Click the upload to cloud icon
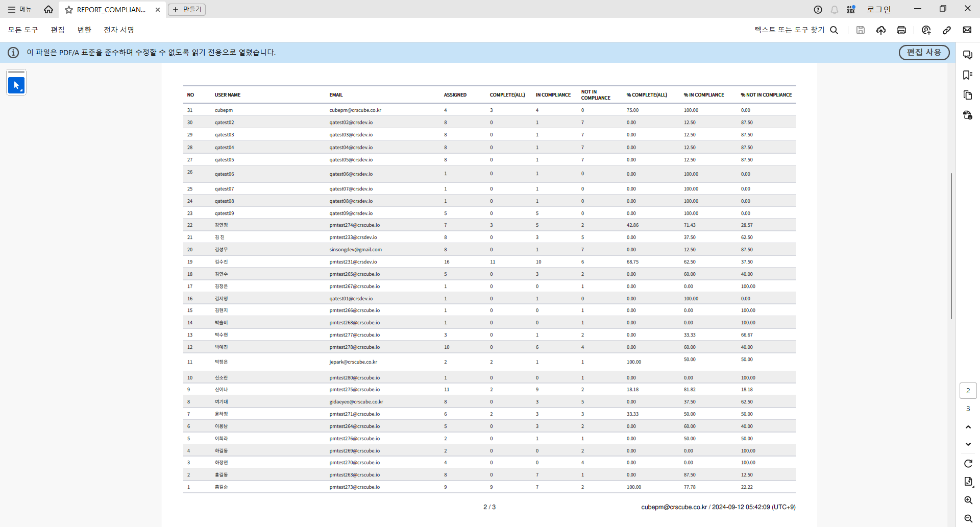This screenshot has height=527, width=980. pyautogui.click(x=881, y=30)
